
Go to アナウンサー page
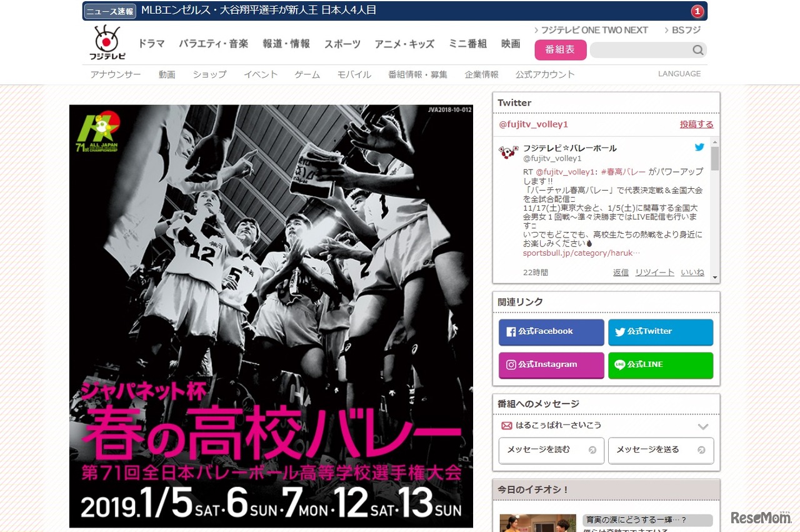[x=116, y=74]
